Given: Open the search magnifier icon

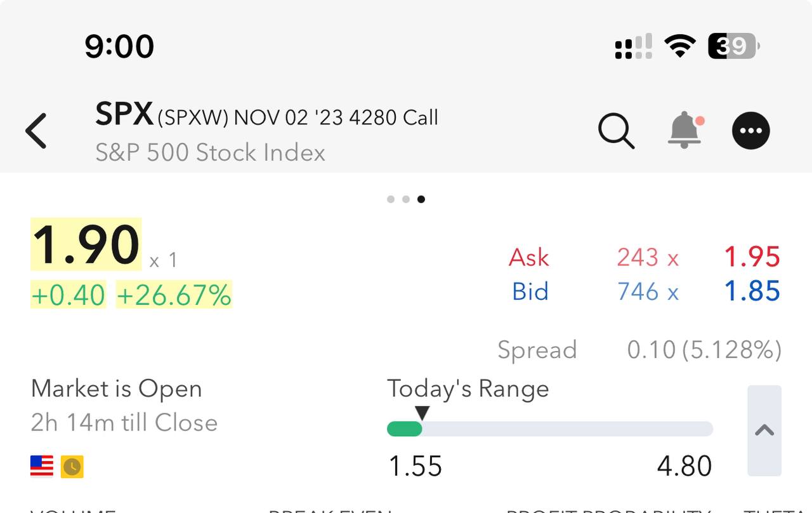Looking at the screenshot, I should 616,131.
